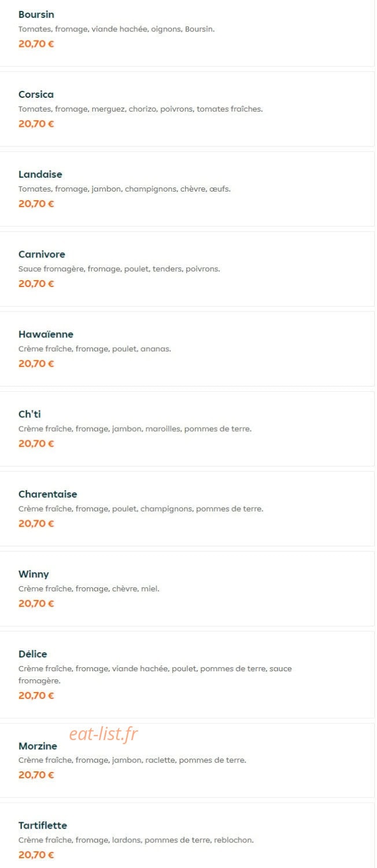
Task: Click the eat-list.fr watermark link
Action: [104, 734]
